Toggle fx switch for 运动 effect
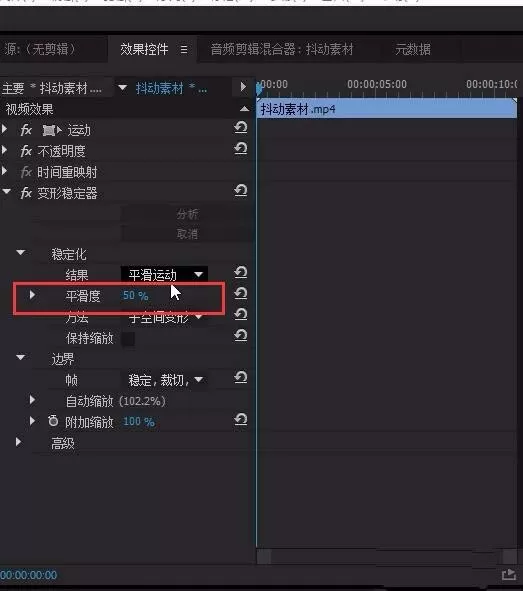523x591 pixels. (26, 130)
